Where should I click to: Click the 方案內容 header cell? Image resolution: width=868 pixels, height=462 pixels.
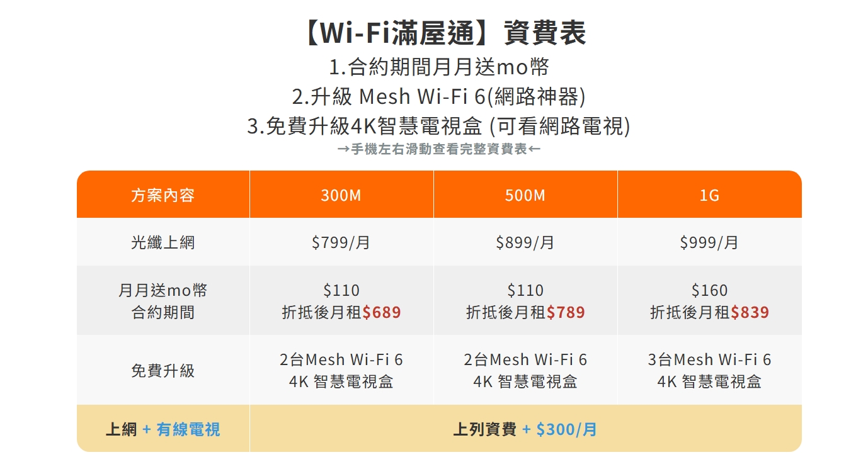coord(163,195)
